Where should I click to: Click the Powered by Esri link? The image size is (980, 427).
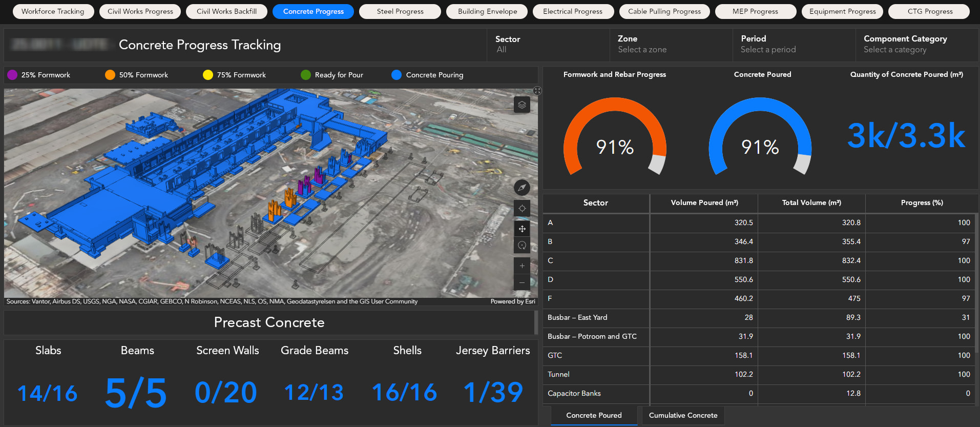[x=512, y=301]
